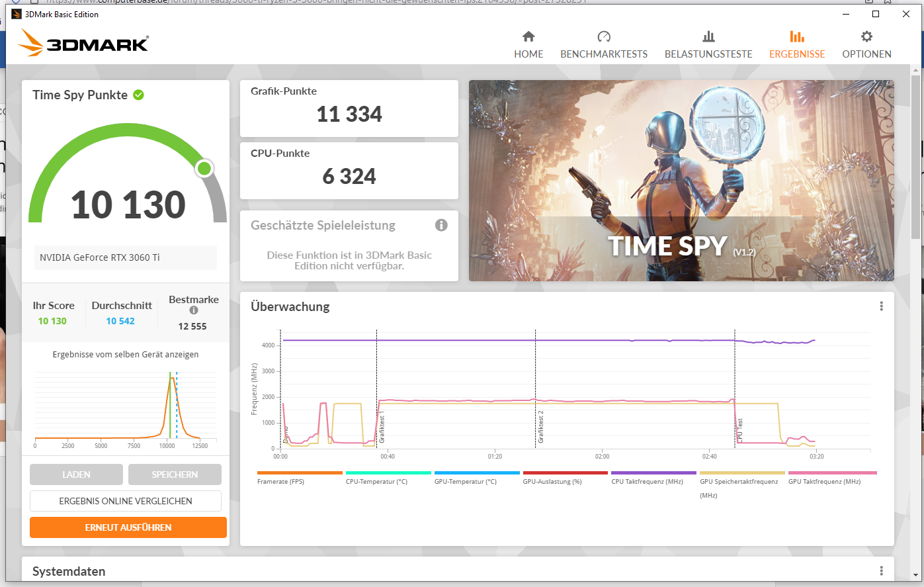Click ERGEBNIS ONLINE VERGLEICHEN
The height and width of the screenshot is (587, 924).
[x=126, y=501]
